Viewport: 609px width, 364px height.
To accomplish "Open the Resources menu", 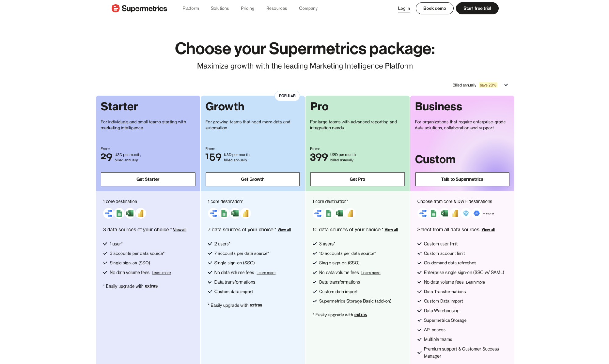I will click(x=276, y=8).
